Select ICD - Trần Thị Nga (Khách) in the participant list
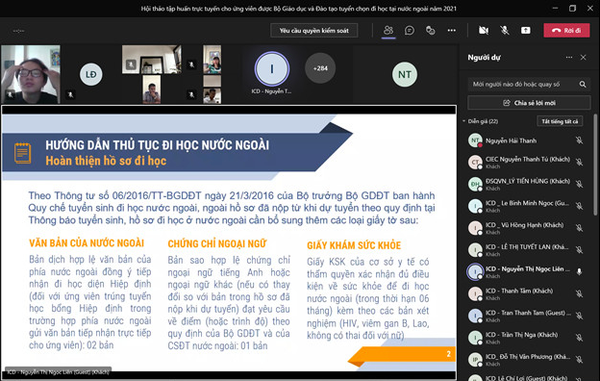This screenshot has height=381, width=600. [525, 338]
